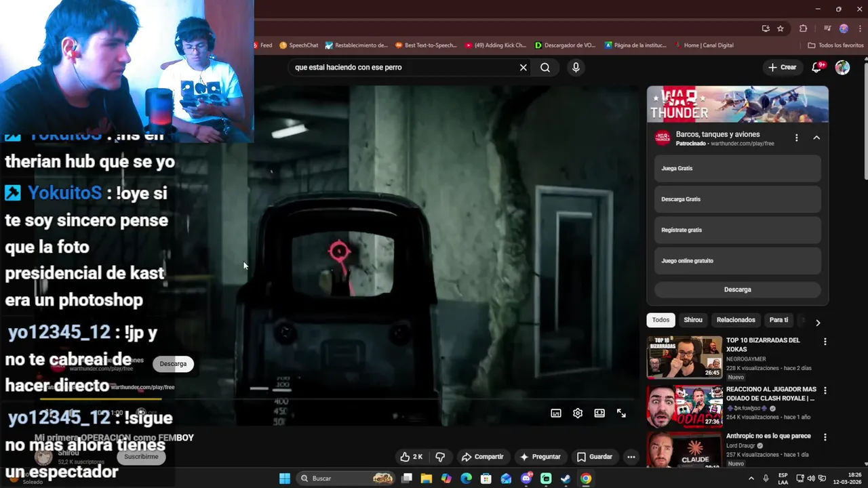Viewport: 868px width, 488px height.
Task: Select the Todos filter chip
Action: coord(660,320)
